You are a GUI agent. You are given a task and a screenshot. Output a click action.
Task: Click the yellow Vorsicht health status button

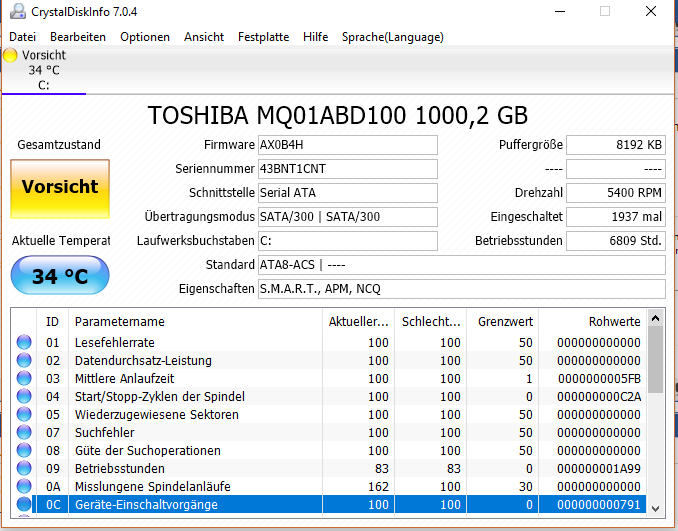[60, 189]
